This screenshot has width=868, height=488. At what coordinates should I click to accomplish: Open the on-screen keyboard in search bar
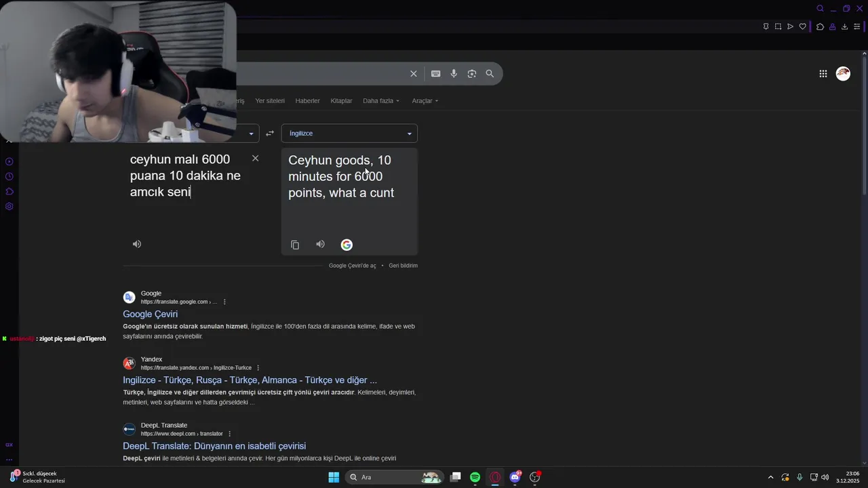point(436,74)
